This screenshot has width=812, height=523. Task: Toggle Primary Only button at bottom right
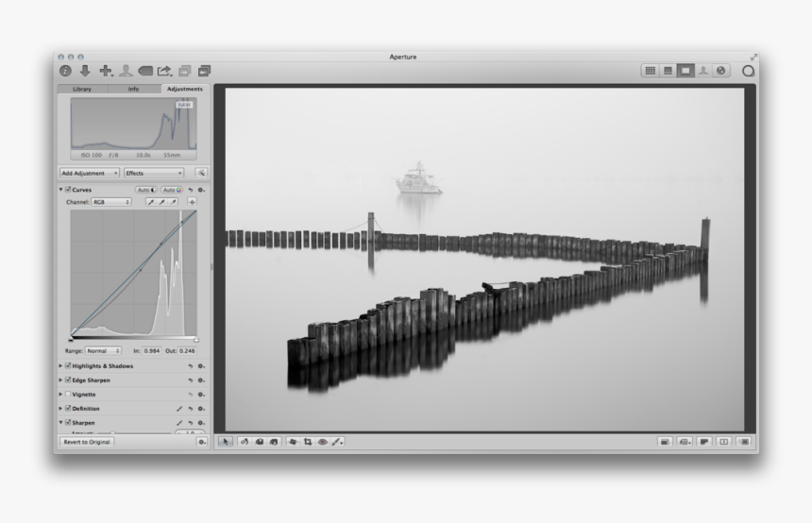click(724, 442)
